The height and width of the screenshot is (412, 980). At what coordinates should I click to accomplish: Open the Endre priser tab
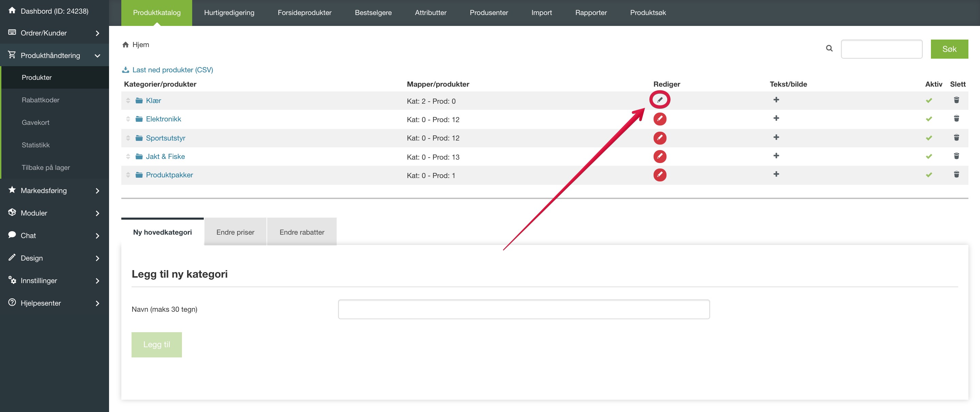click(235, 232)
